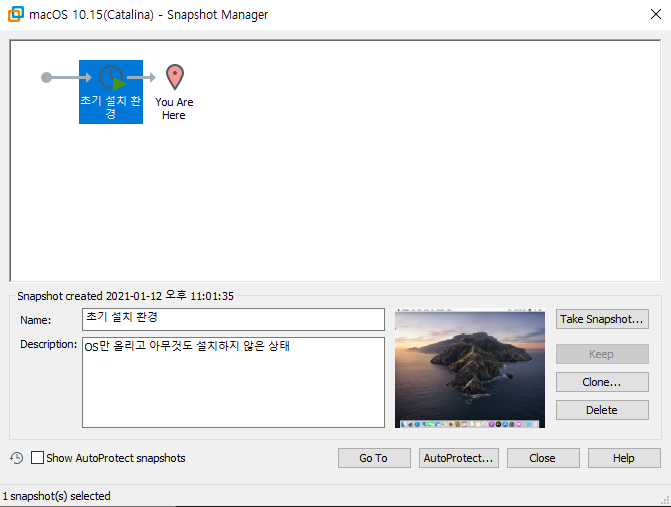Click the Take Snapshot... button
The height and width of the screenshot is (507, 671).
click(602, 319)
